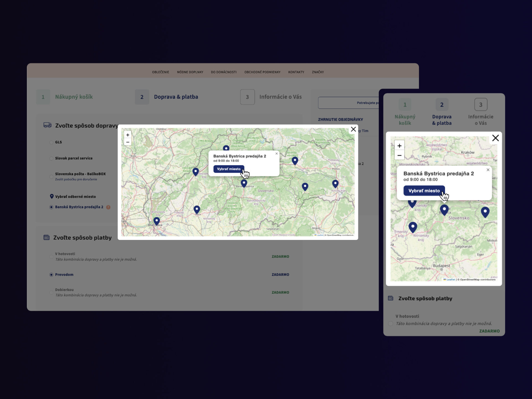Go to step 2 Doprava & platba on desktop

[167, 97]
